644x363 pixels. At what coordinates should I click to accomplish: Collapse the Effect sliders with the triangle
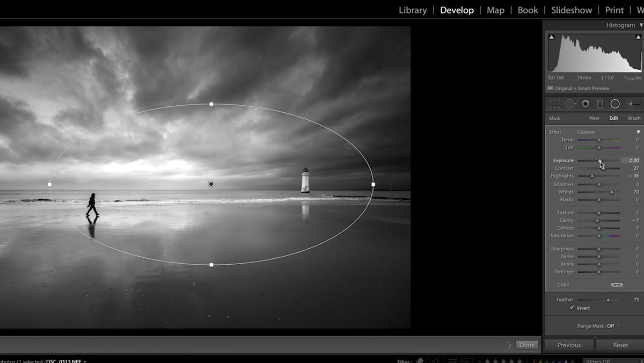pos(639,132)
